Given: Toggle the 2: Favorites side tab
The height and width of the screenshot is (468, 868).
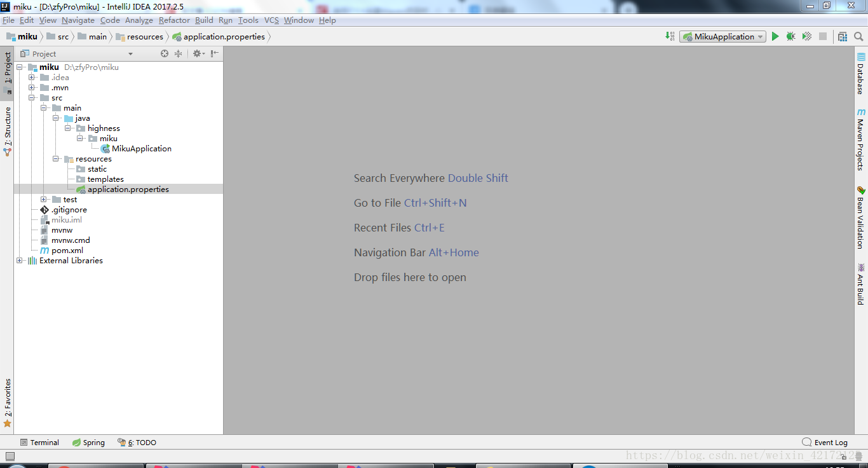Looking at the screenshot, I should click(8, 403).
